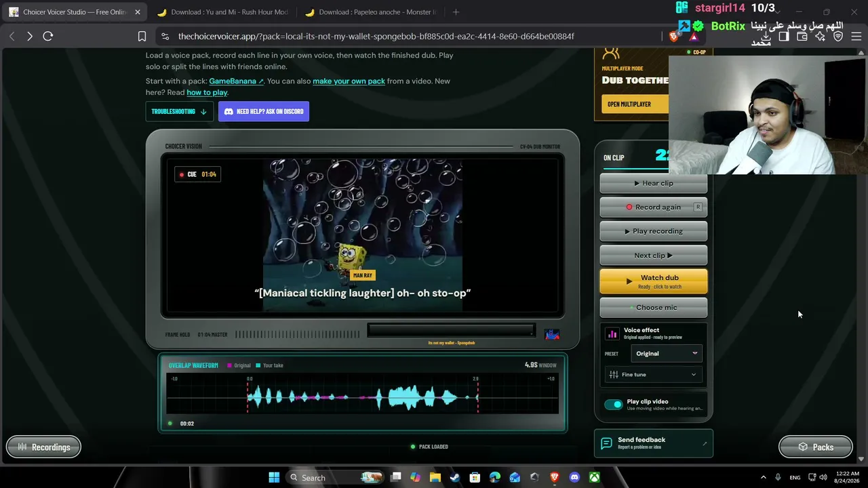The image size is (868, 488).
Task: Open the clock and date panel
Action: [x=846, y=478]
